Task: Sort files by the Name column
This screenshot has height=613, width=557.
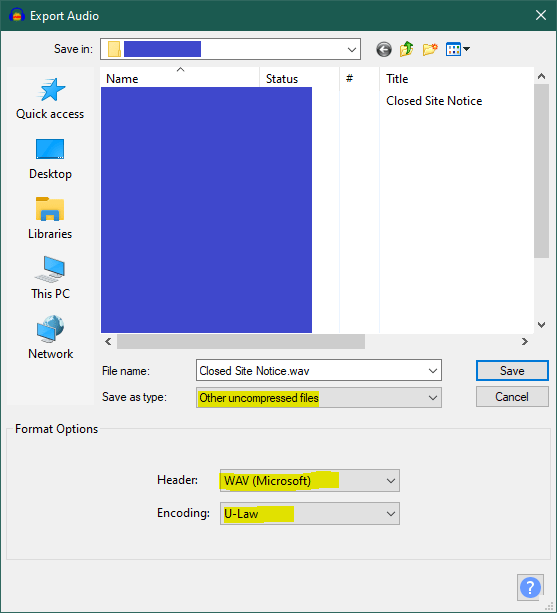Action: tap(180, 79)
